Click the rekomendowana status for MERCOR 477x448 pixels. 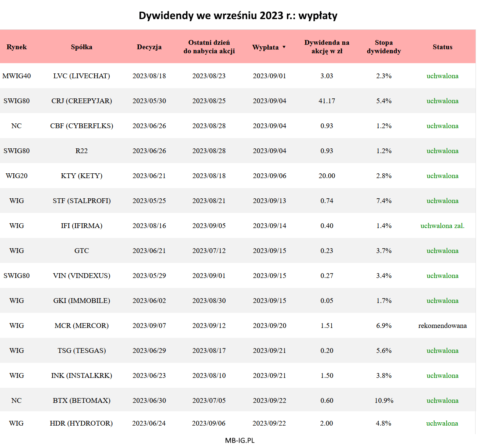tap(442, 326)
